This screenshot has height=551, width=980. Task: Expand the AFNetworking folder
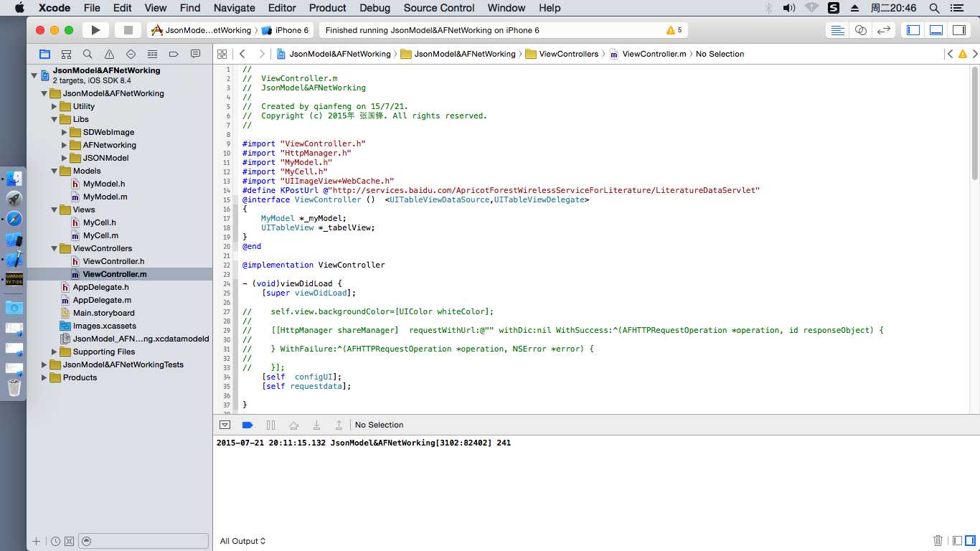pyautogui.click(x=64, y=145)
